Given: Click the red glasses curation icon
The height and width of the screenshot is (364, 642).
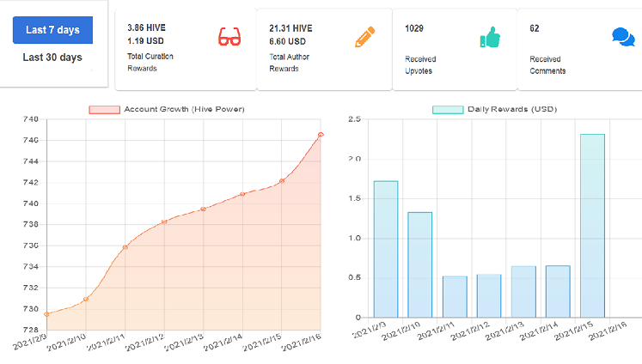Looking at the screenshot, I should (x=229, y=36).
